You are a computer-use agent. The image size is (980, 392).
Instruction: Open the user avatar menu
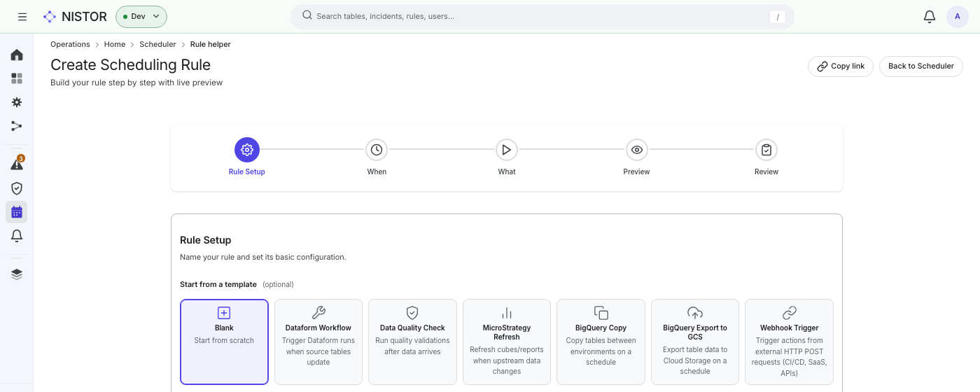958,16
